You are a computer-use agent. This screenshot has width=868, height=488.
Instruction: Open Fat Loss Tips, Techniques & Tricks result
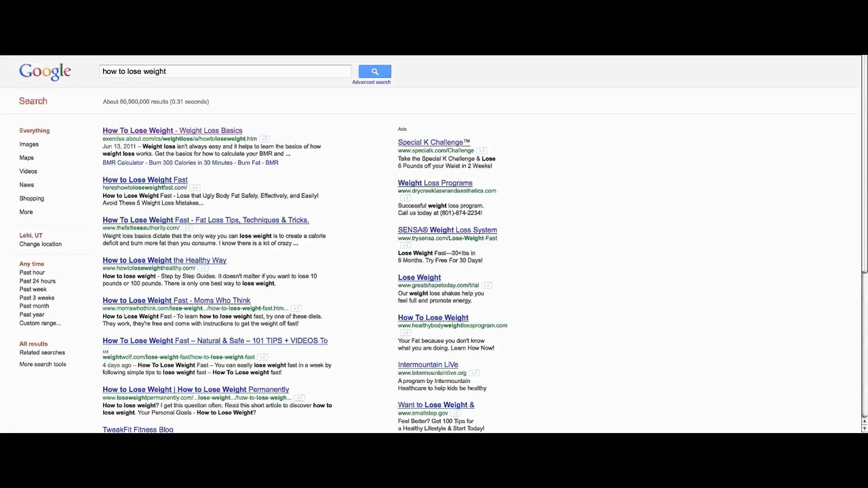click(x=205, y=220)
